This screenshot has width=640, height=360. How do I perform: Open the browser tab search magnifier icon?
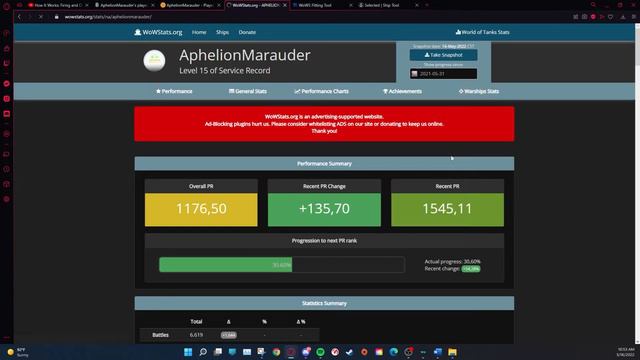click(593, 5)
